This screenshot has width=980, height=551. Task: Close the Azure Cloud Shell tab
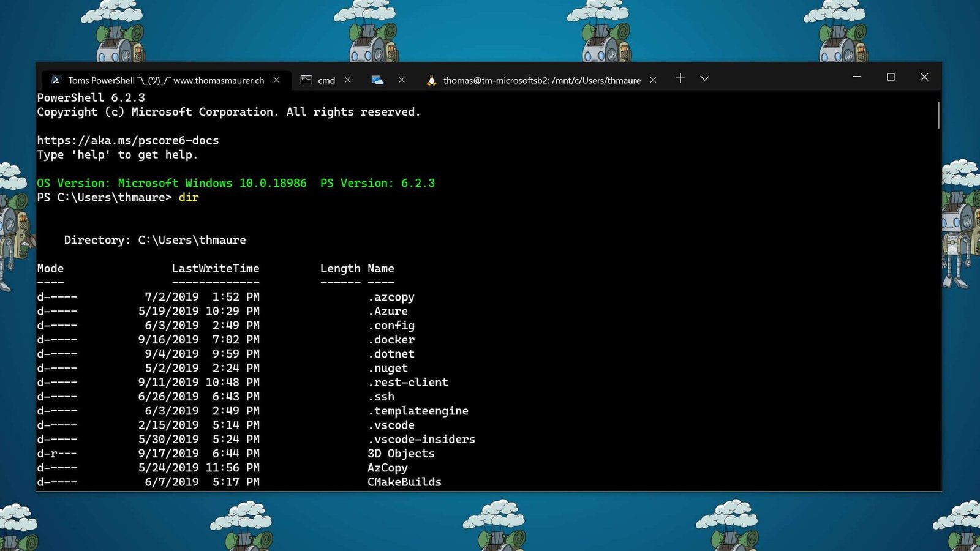click(x=402, y=80)
